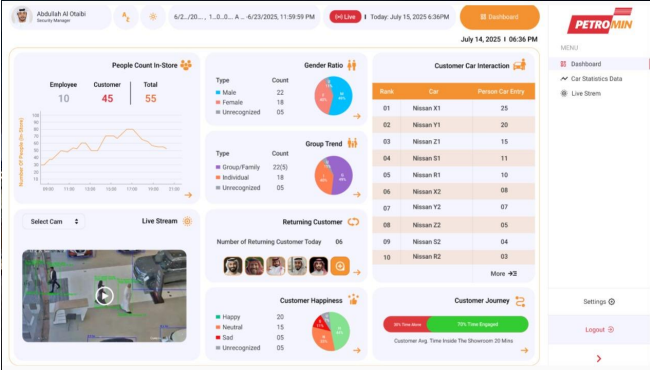
Task: Click the red Live indicator badge
Action: pyautogui.click(x=345, y=17)
